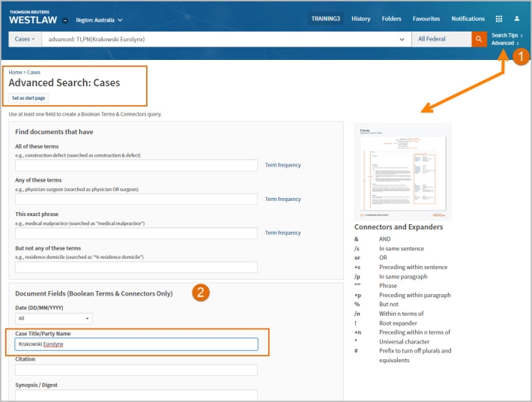Click the orange search magnifier button

(479, 39)
